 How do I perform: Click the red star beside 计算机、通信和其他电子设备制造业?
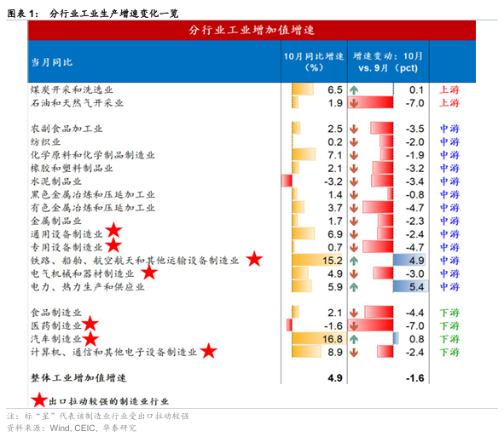coord(209,351)
